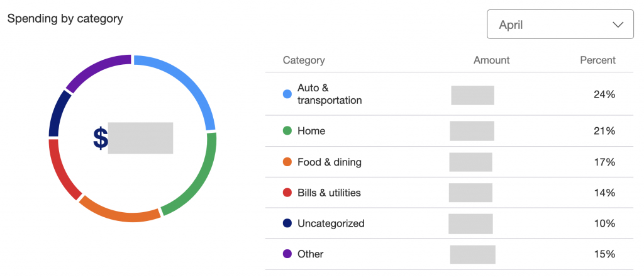This screenshot has width=644, height=277.
Task: Click the green Home legend dot
Action: (287, 131)
